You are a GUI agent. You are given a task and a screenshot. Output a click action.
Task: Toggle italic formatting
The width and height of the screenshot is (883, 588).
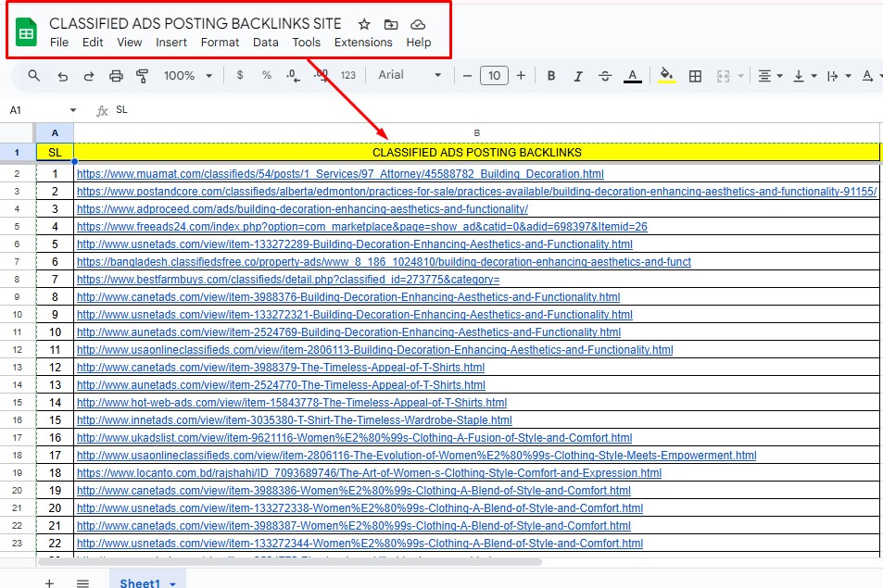[579, 76]
